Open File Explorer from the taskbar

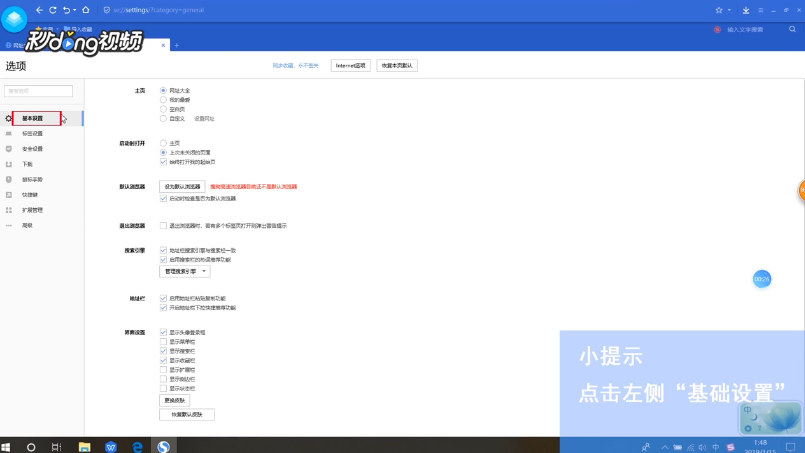[x=84, y=447]
